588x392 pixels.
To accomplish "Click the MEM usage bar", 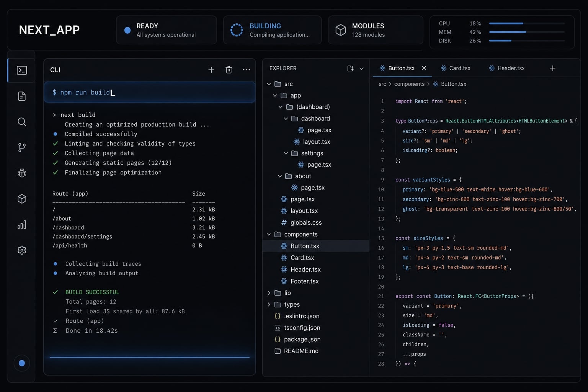I will click(x=527, y=32).
